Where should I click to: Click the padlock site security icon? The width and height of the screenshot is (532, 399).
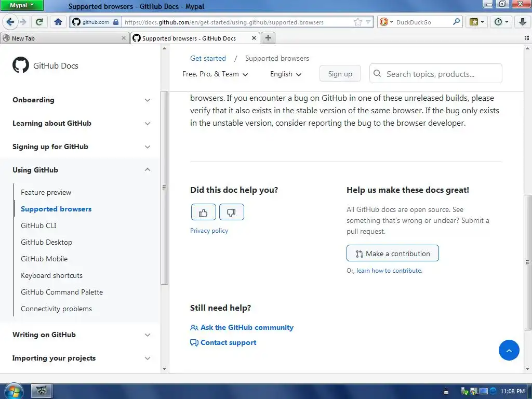(x=116, y=22)
